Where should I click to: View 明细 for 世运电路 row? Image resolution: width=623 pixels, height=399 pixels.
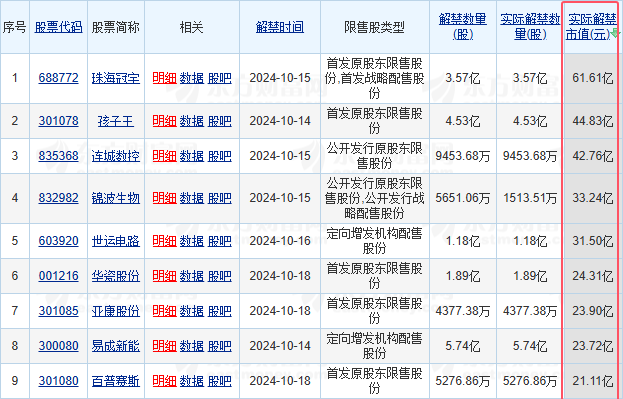164,241
